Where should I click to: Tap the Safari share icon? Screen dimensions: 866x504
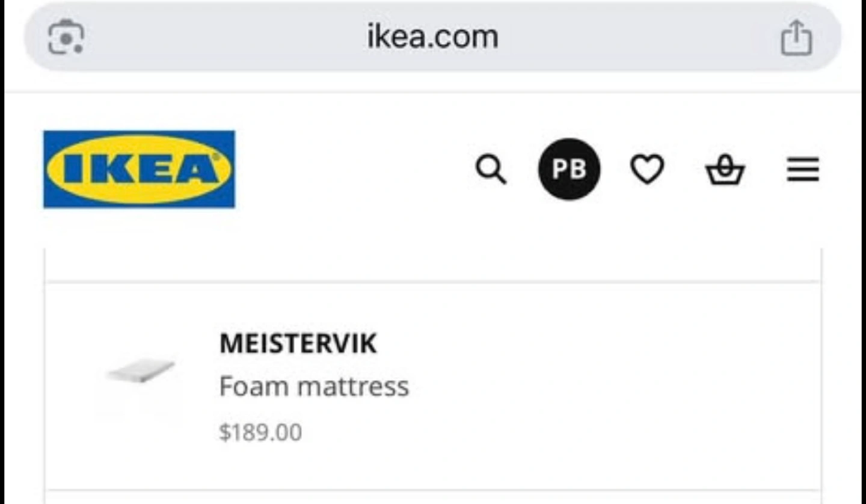796,37
